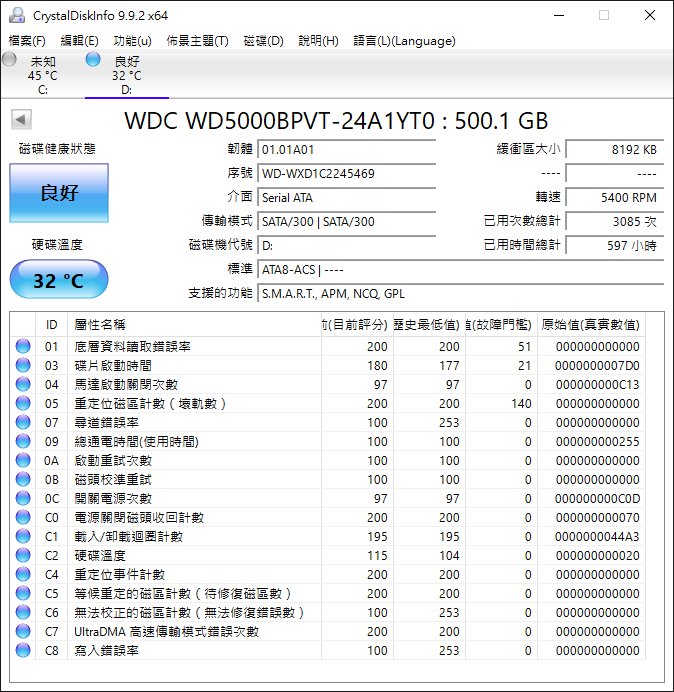
Task: Click the gray status circle for disk C:
Action: coord(9,59)
